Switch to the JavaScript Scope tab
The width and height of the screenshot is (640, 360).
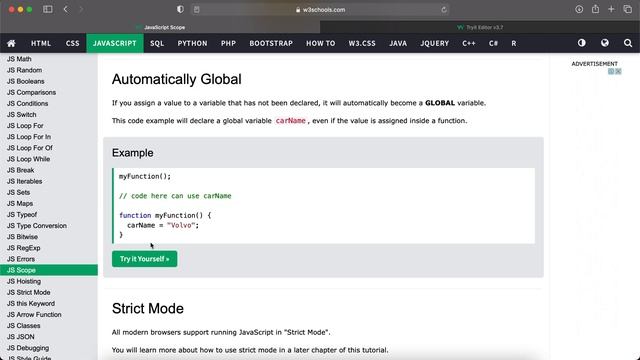coord(160,27)
